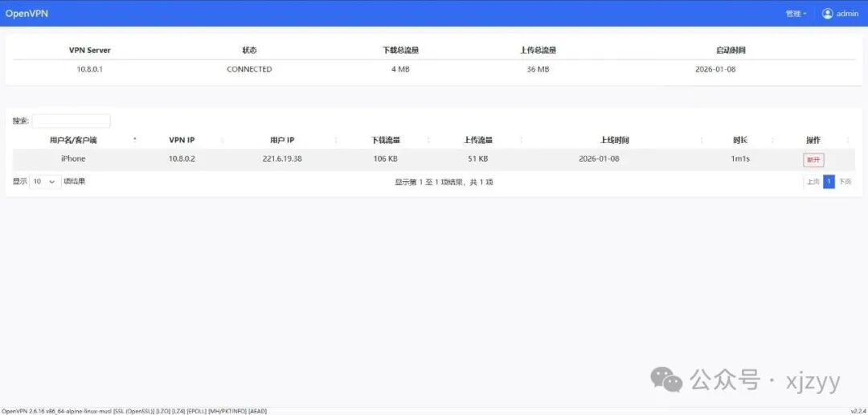Screen dimensions: 868x415
Task: Go to 下页 next page
Action: 845,182
